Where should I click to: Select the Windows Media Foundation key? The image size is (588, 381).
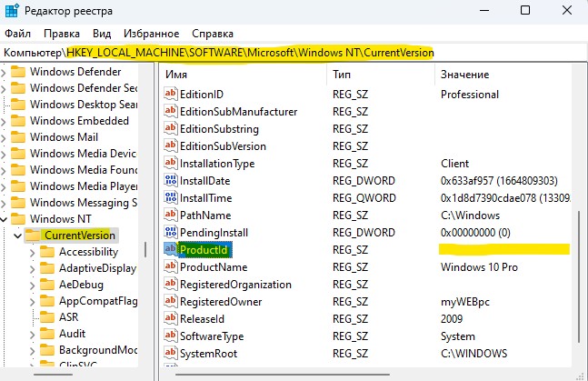coord(84,170)
